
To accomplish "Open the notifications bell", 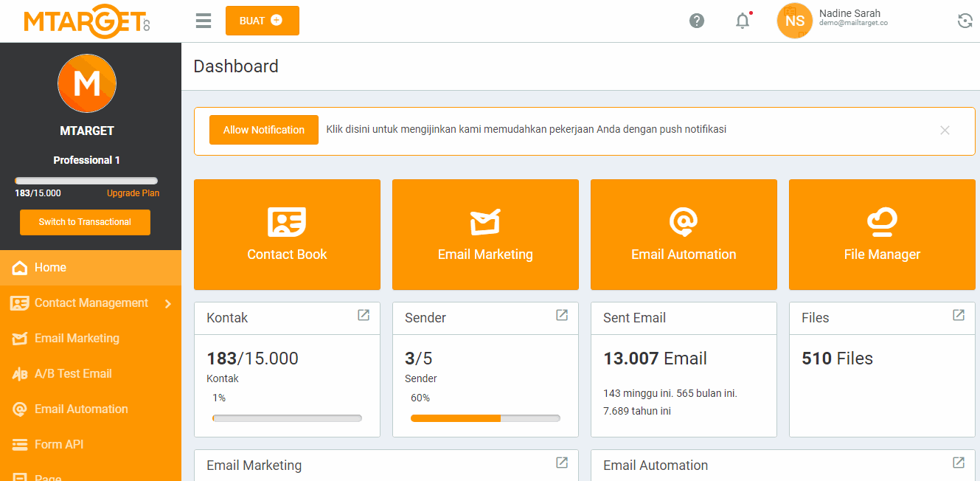I will tap(743, 21).
